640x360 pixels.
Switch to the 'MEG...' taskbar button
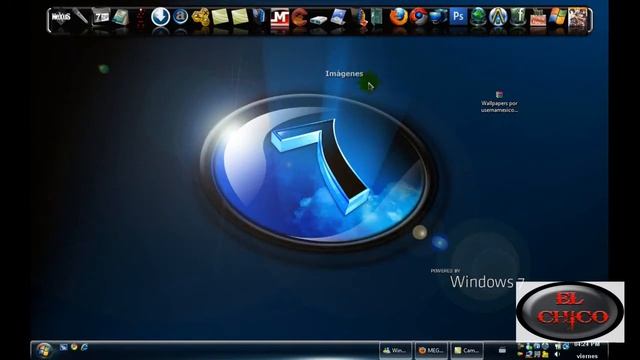click(431, 351)
